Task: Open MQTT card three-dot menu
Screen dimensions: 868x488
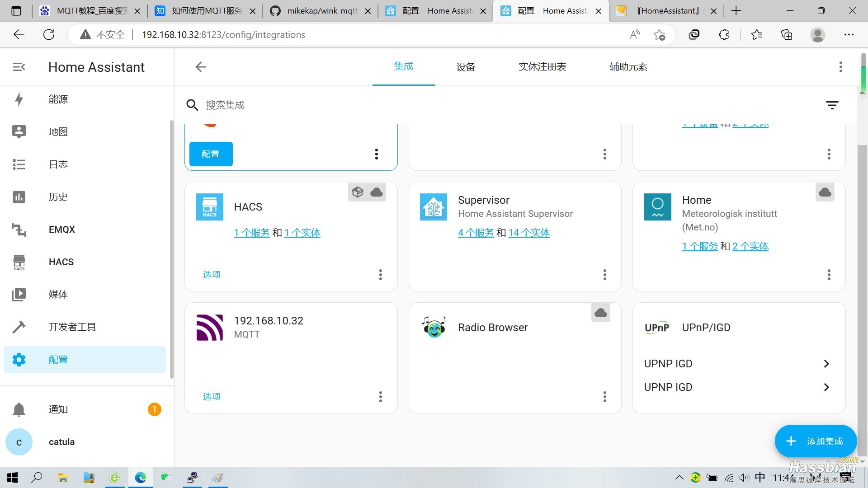Action: click(381, 397)
